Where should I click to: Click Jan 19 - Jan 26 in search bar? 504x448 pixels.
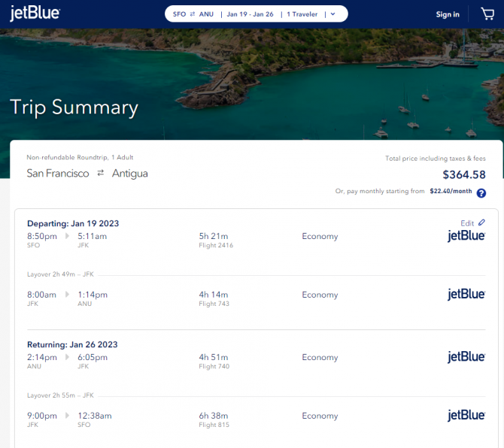[250, 14]
